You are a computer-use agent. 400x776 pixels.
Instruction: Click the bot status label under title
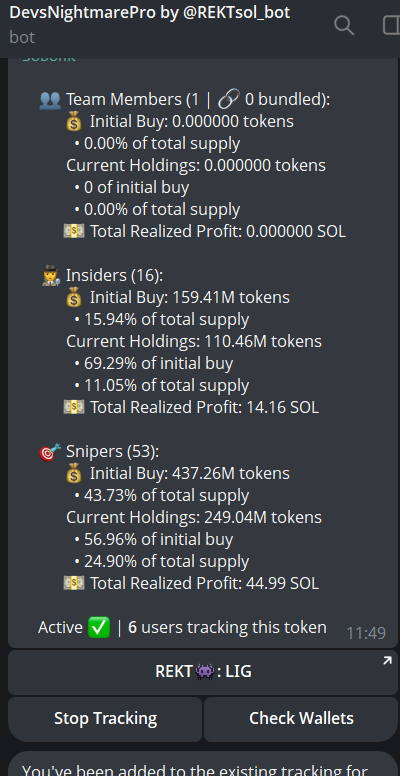(x=22, y=37)
